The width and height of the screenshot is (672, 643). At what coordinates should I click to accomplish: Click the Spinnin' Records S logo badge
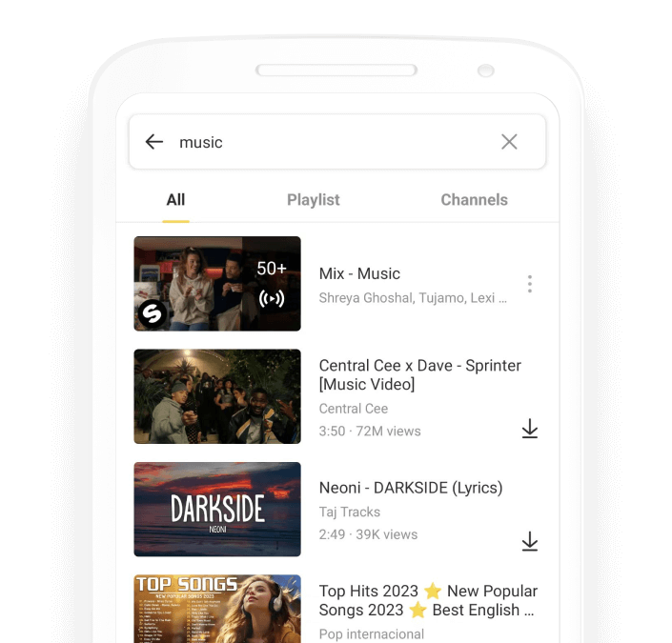[x=153, y=313]
